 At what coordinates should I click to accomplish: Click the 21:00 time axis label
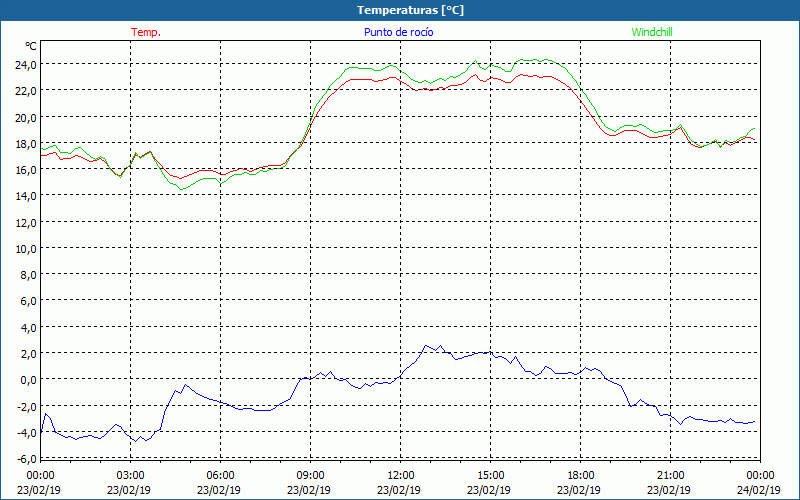click(x=670, y=476)
